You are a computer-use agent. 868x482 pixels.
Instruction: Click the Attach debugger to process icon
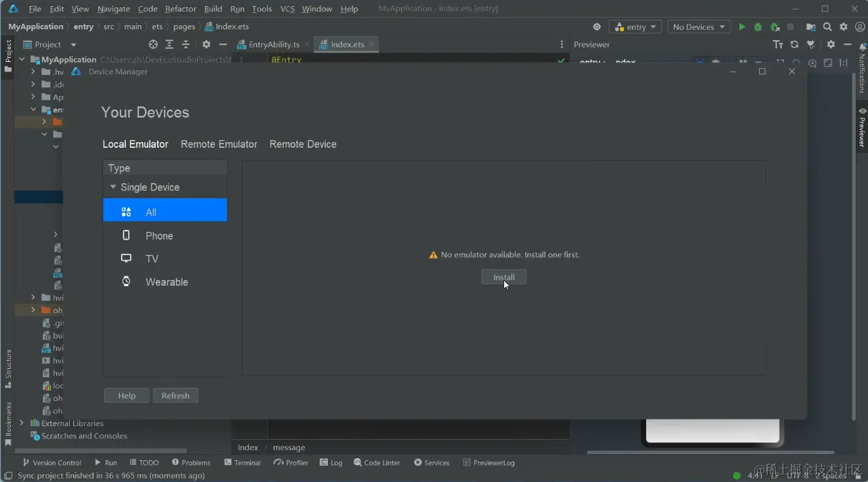tap(774, 27)
